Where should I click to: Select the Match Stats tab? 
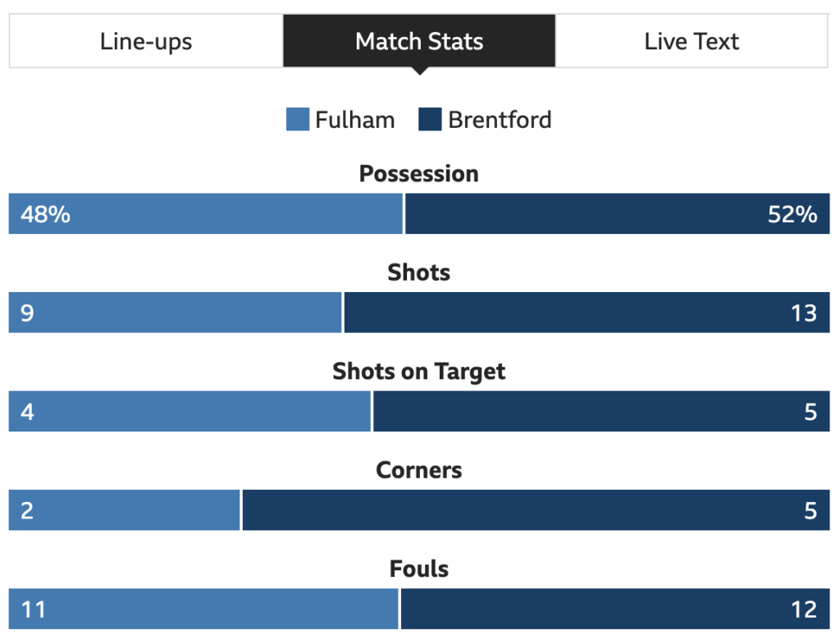pos(419,41)
